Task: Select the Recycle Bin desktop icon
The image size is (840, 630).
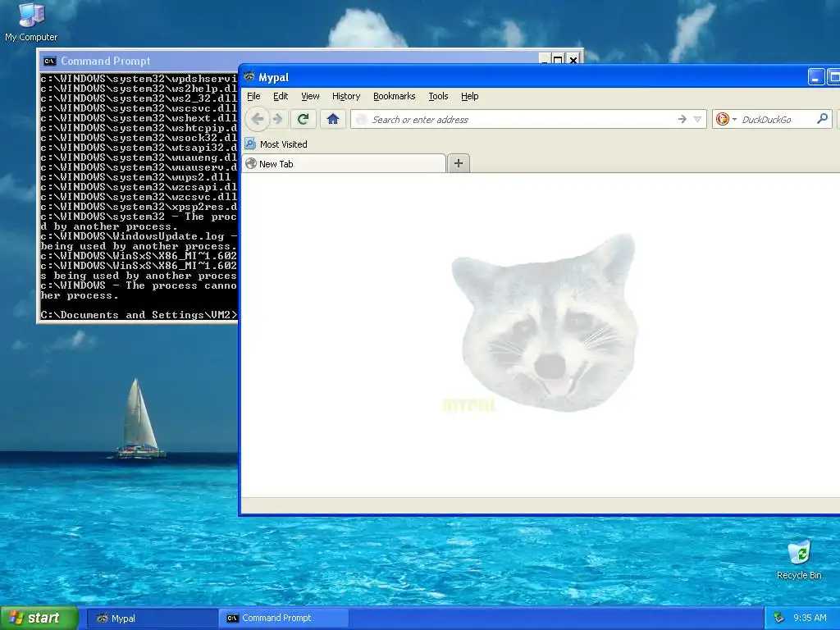Action: point(799,559)
